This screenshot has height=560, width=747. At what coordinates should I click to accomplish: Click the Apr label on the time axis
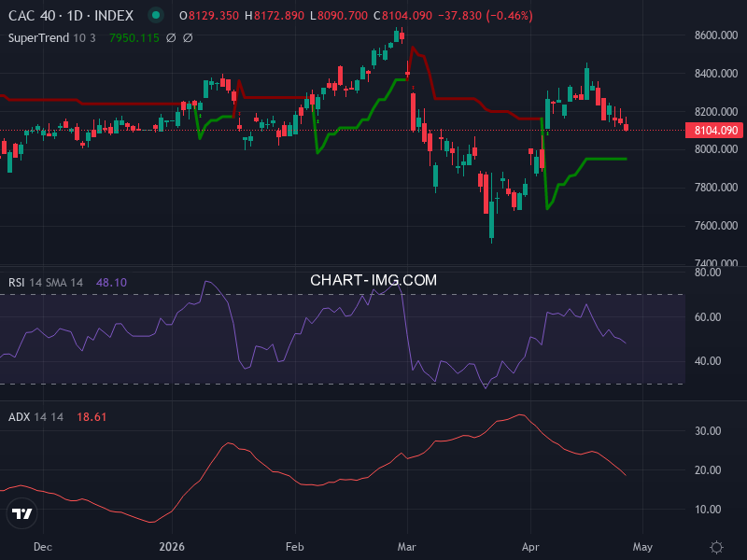pyautogui.click(x=529, y=547)
